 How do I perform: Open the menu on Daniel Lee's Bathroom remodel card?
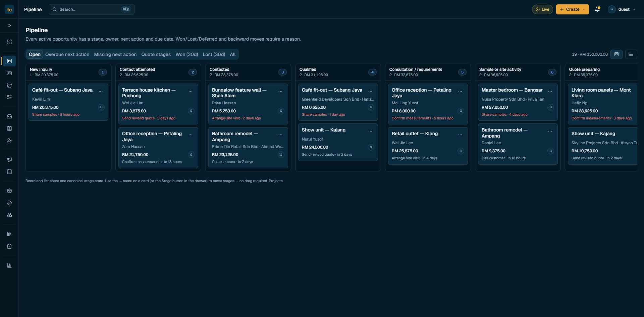pyautogui.click(x=550, y=131)
